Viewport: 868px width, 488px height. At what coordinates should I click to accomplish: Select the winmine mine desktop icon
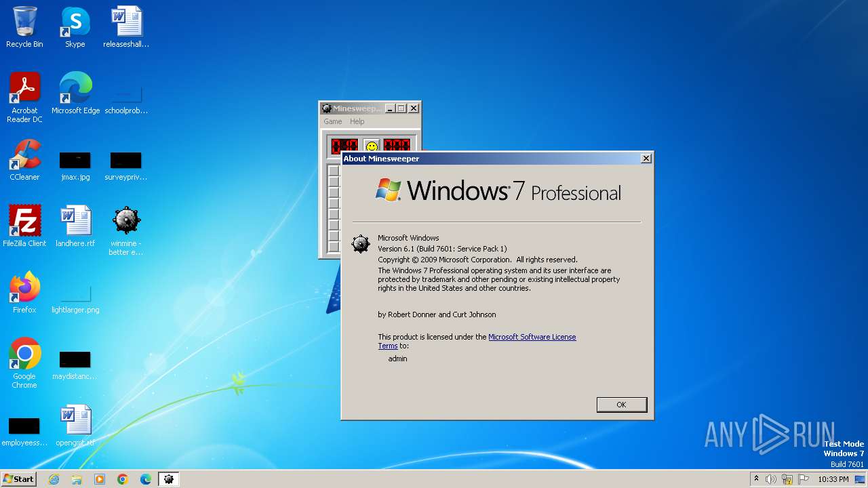(x=126, y=230)
